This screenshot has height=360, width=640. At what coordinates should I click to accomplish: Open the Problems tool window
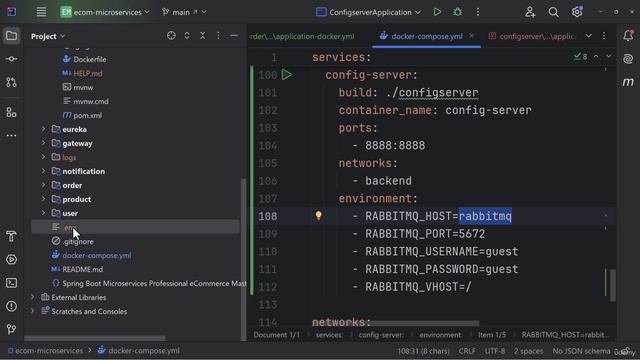tap(11, 306)
